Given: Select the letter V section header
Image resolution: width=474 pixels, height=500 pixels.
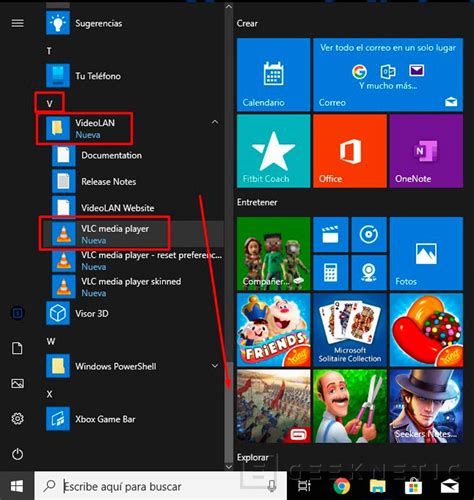Looking at the screenshot, I should pos(49,104).
